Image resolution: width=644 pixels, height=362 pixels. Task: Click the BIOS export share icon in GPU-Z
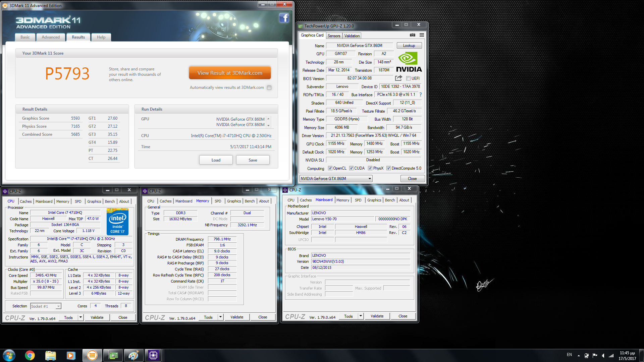pos(398,78)
